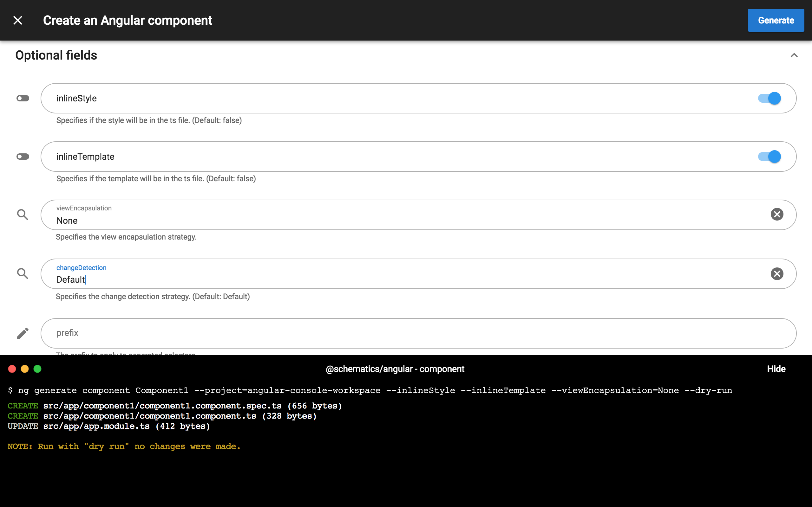Disable the inlineTemplate switch
The image size is (812, 507).
769,157
